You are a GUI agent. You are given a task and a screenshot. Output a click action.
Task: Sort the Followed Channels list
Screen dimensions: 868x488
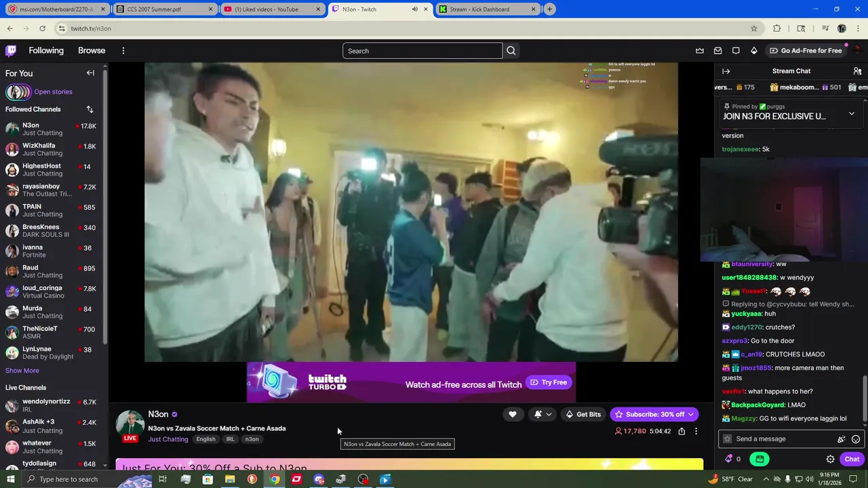click(x=90, y=109)
